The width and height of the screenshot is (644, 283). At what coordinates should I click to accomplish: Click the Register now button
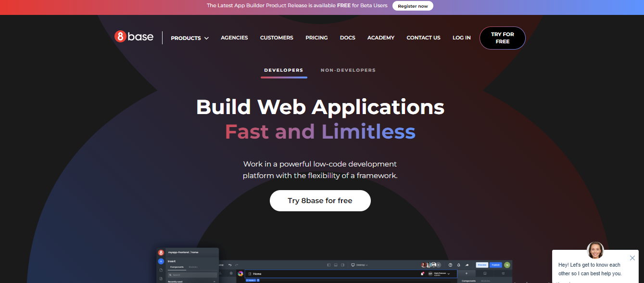click(x=413, y=6)
